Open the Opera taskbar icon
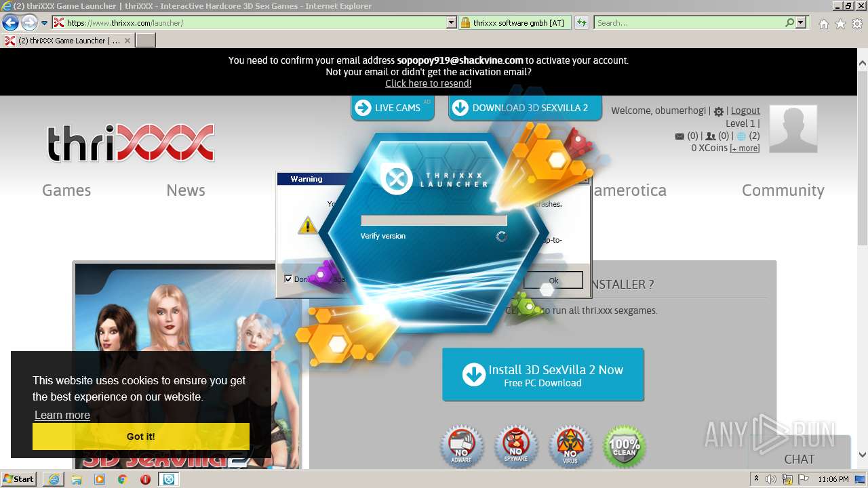The width and height of the screenshot is (868, 488). (x=146, y=479)
